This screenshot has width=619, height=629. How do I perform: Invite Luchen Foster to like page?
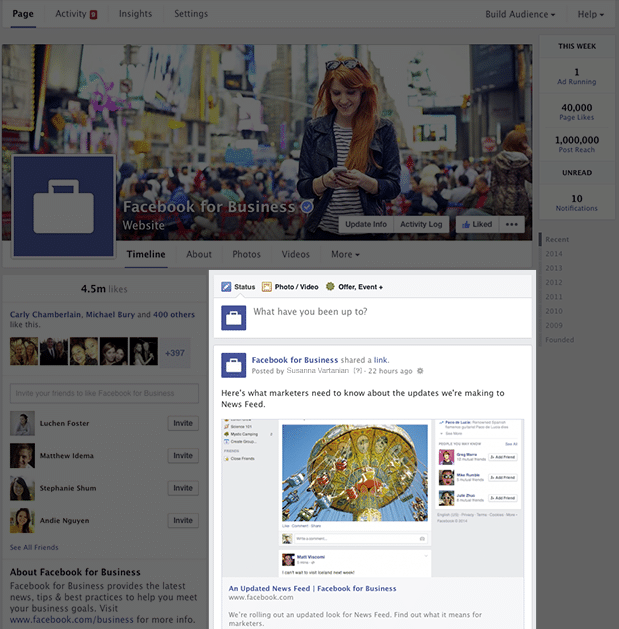[x=183, y=424]
